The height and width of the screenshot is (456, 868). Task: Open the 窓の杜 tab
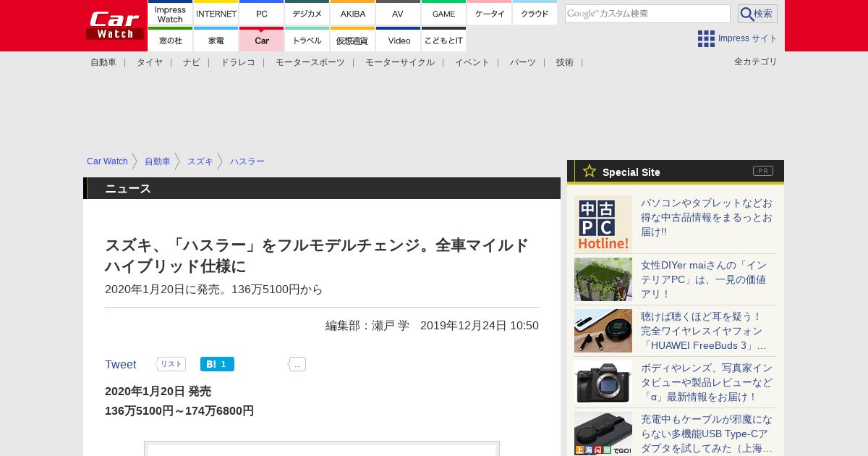pos(170,39)
